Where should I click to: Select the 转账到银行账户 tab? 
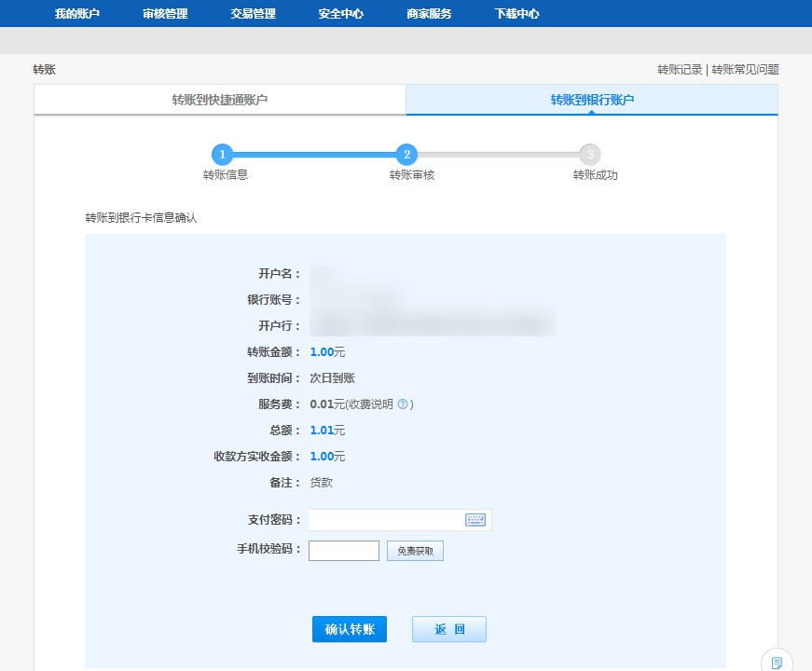tap(592, 100)
